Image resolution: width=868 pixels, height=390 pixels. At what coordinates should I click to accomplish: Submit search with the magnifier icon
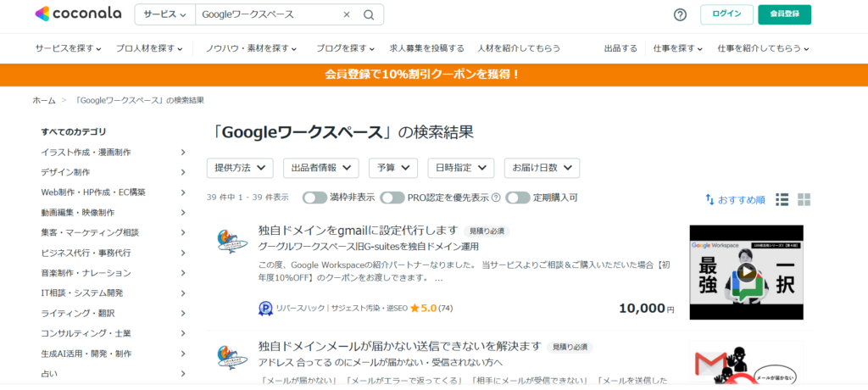click(369, 14)
